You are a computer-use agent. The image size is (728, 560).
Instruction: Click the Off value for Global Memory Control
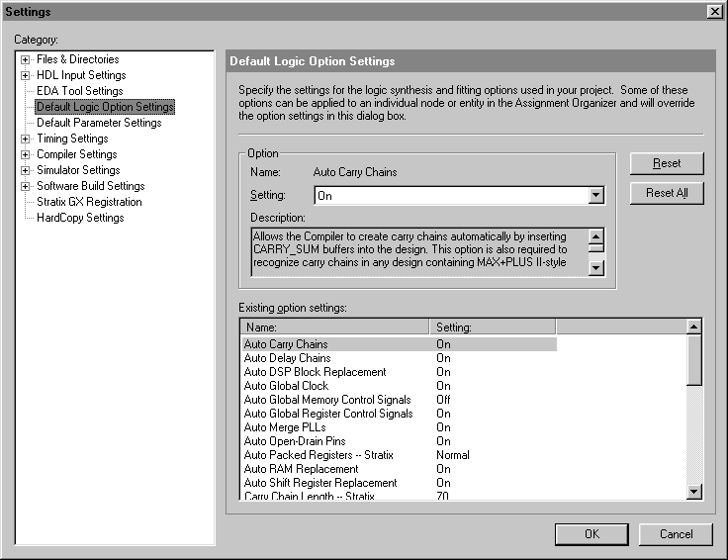coord(443,400)
